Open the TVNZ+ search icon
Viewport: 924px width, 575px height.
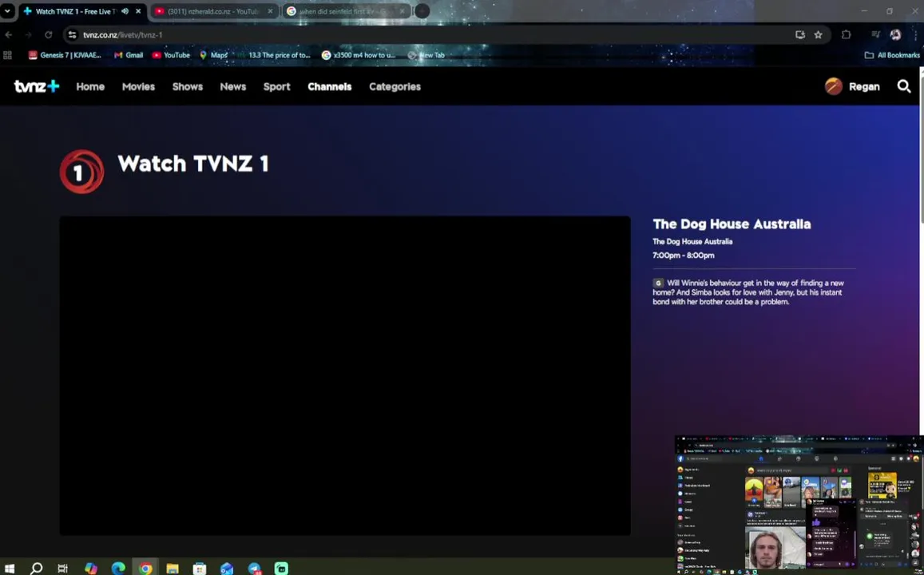click(x=903, y=86)
